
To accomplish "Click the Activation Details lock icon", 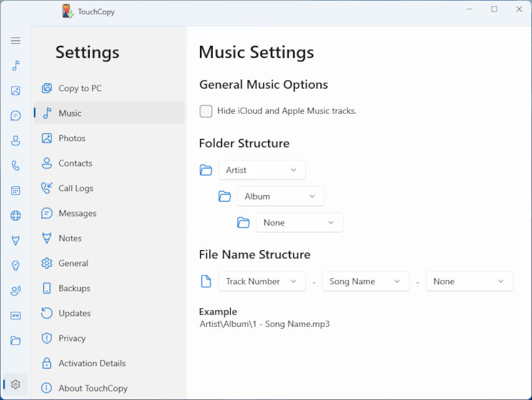I will (47, 363).
